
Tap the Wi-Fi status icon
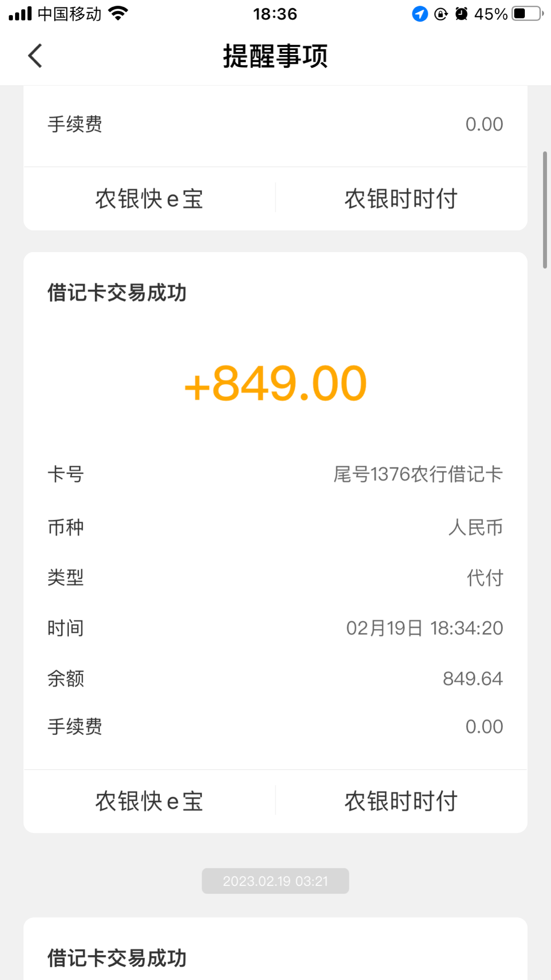click(x=118, y=14)
